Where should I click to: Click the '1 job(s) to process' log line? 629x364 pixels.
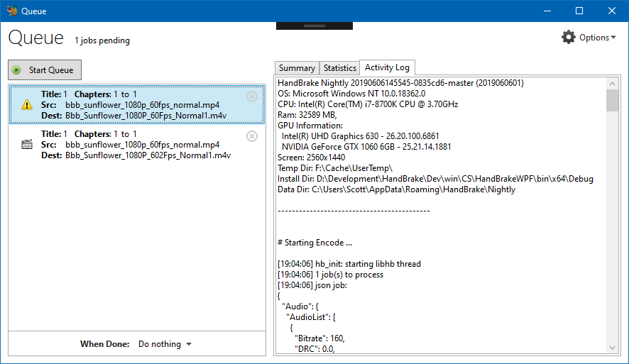point(330,275)
